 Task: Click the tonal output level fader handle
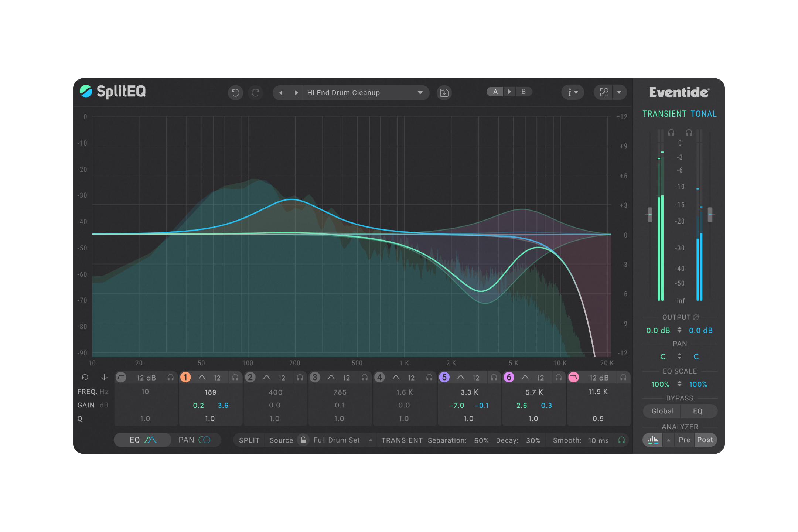pyautogui.click(x=710, y=215)
